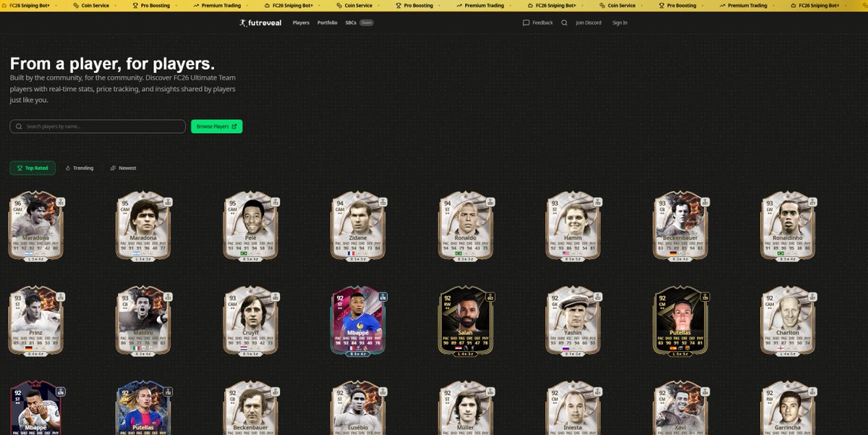Switch to the Trending tab
Image resolution: width=868 pixels, height=435 pixels.
pos(80,168)
